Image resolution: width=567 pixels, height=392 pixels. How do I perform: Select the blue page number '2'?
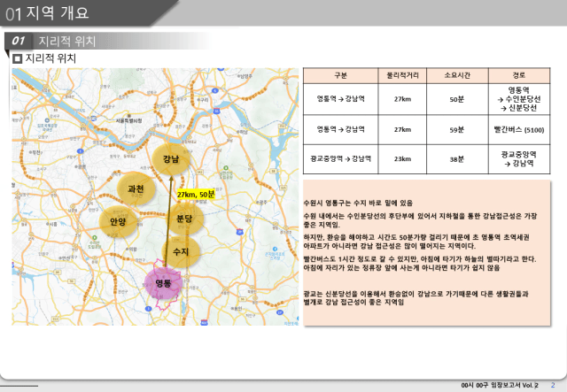[553, 385]
